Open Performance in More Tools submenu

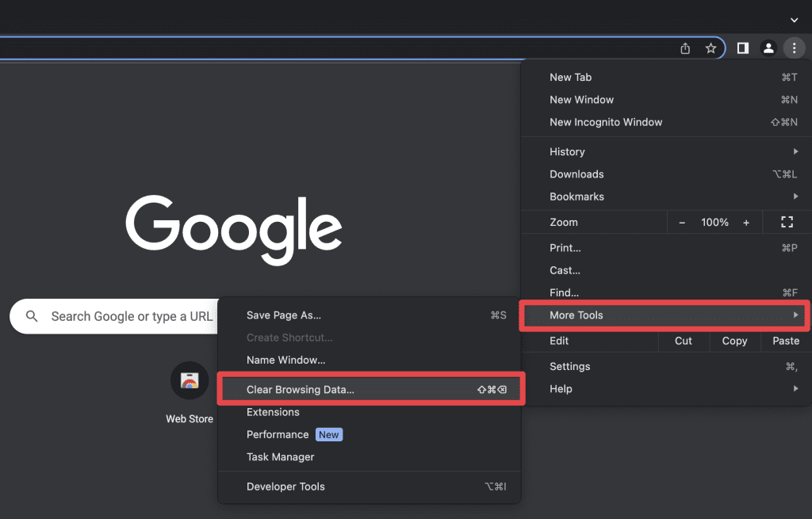[370, 435]
